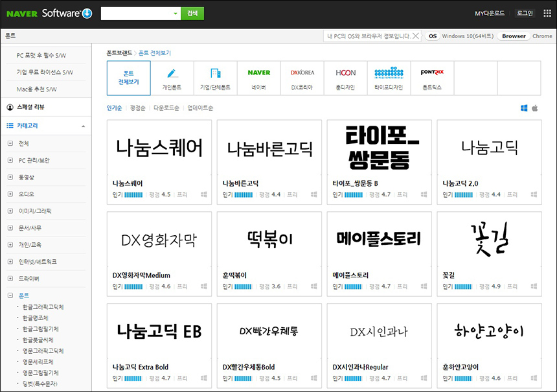Select the 폰트 전체보기 tab
This screenshot has width=557, height=392.
[x=129, y=78]
